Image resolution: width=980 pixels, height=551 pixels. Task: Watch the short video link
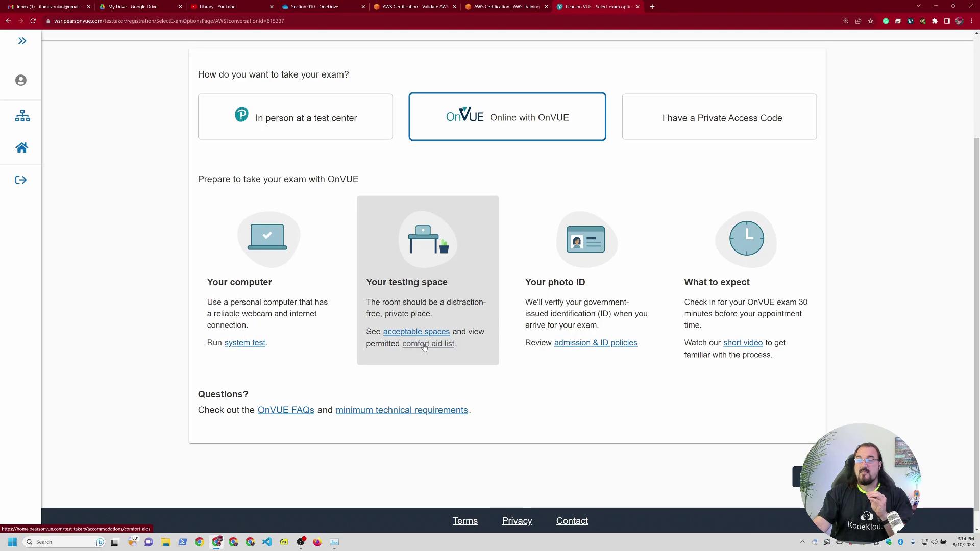click(x=742, y=343)
